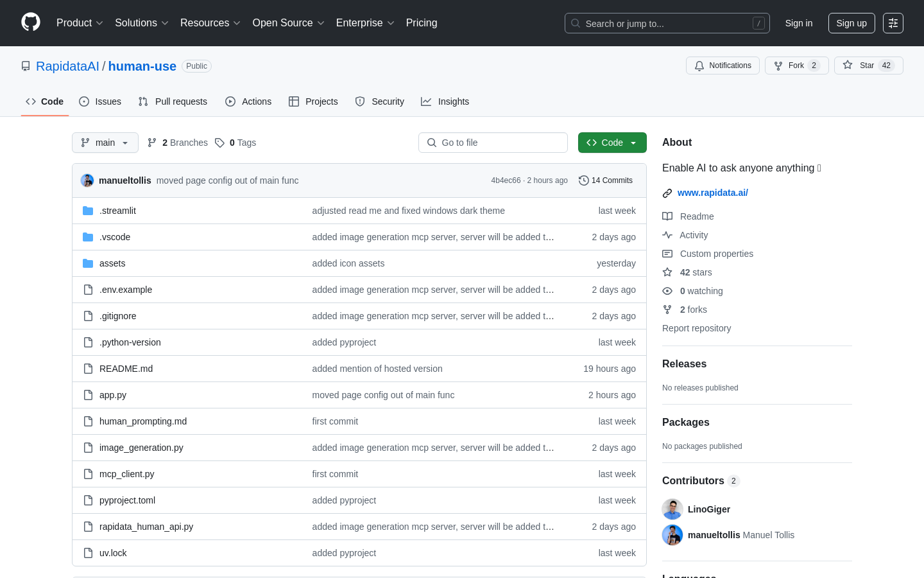Click the star icon to star repo
924x578 pixels.
848,66
